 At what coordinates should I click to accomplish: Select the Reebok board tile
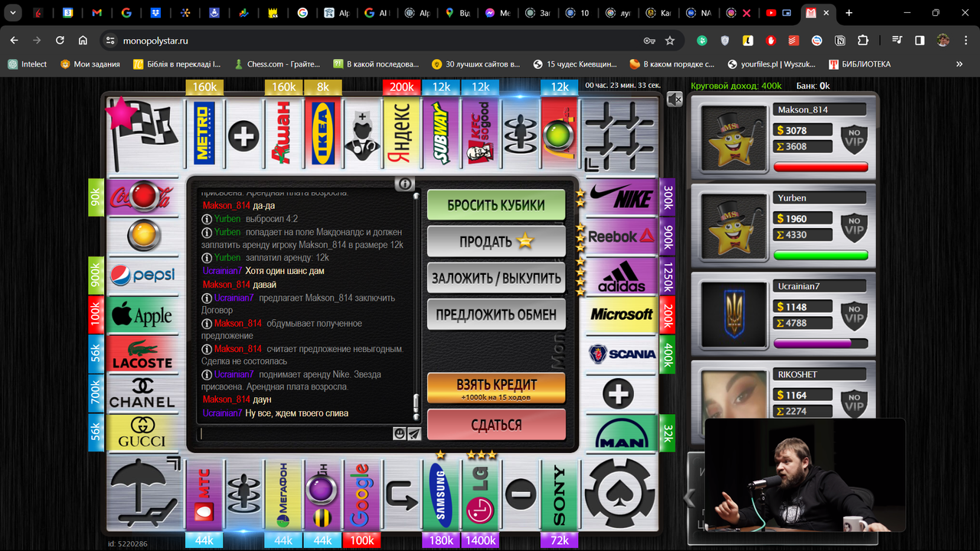click(622, 236)
